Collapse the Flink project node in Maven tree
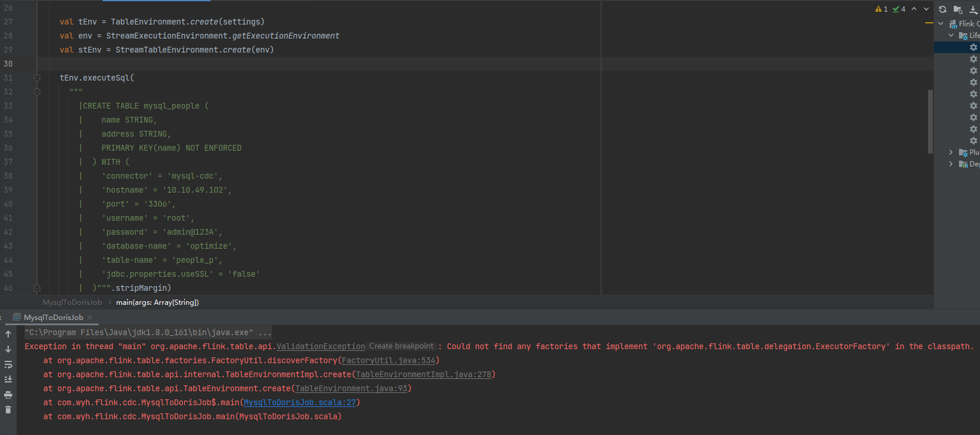The image size is (980, 435). click(x=941, y=24)
